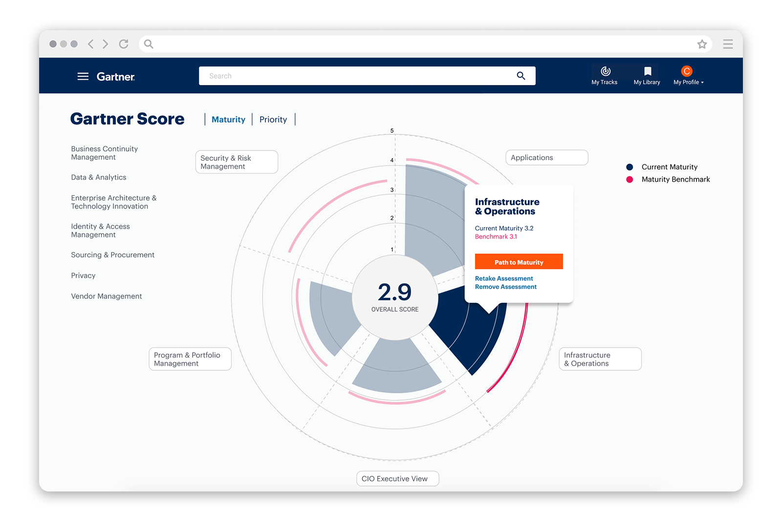Screen dimensions: 782x532
Task: Select Vendor Management
Action: [x=107, y=296]
